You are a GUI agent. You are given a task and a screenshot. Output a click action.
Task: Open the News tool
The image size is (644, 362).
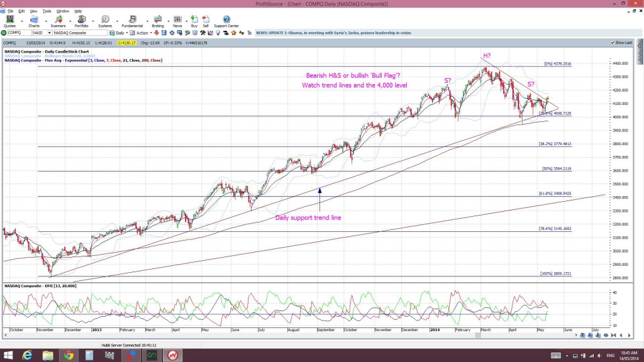[x=177, y=21]
